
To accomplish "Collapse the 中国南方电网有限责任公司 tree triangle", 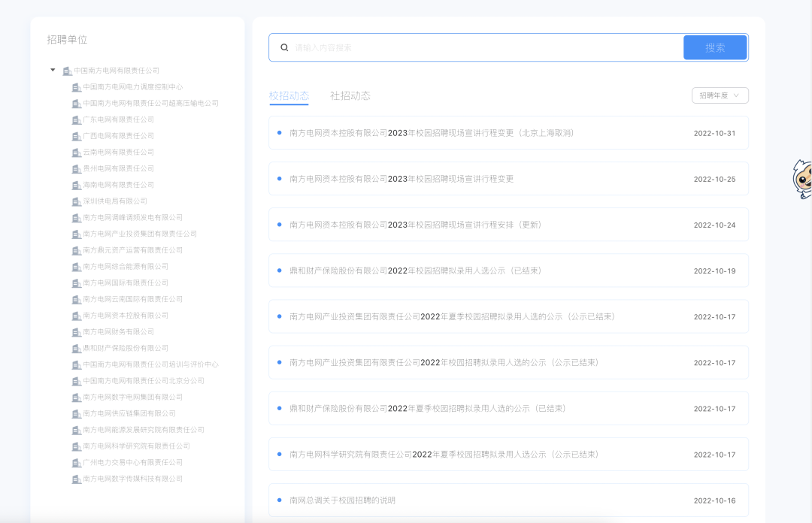I will tap(53, 70).
